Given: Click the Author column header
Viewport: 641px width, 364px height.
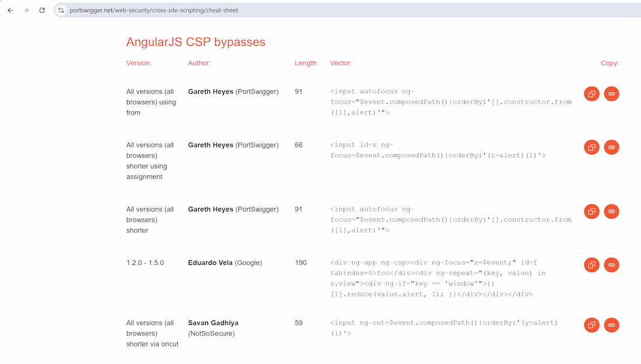Looking at the screenshot, I should pos(199,63).
